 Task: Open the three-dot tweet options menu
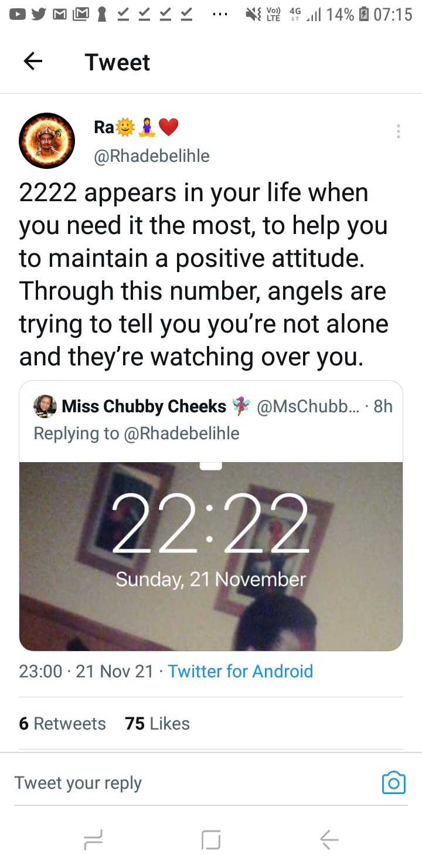[398, 131]
